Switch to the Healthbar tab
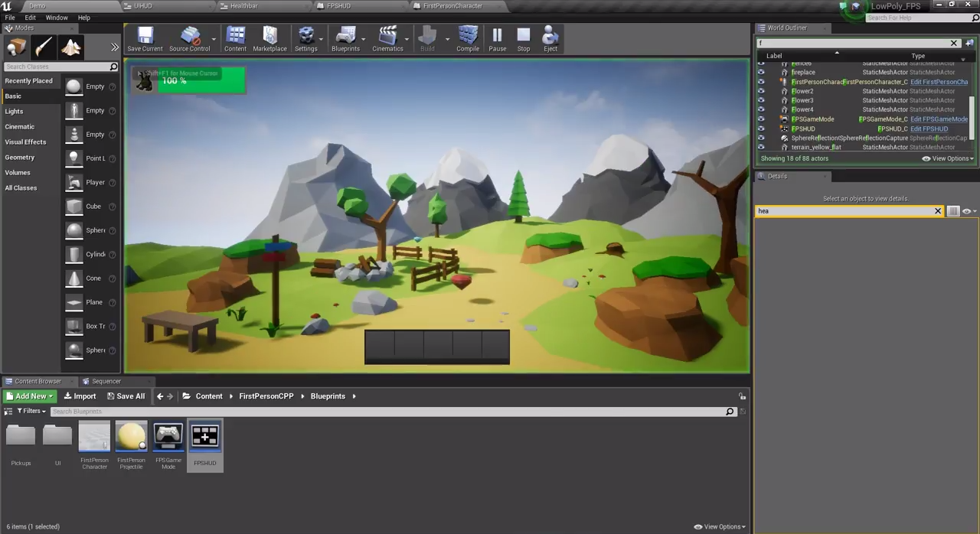 click(x=243, y=5)
